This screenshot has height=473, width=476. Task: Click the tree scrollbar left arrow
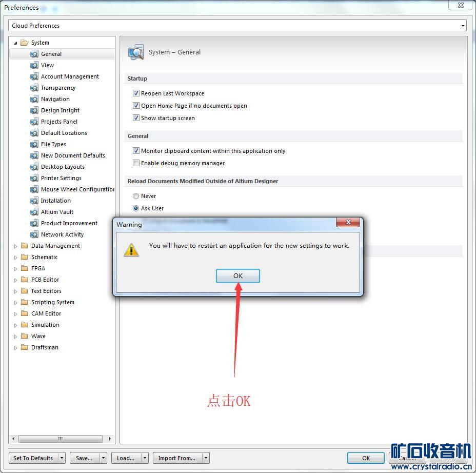(13, 439)
